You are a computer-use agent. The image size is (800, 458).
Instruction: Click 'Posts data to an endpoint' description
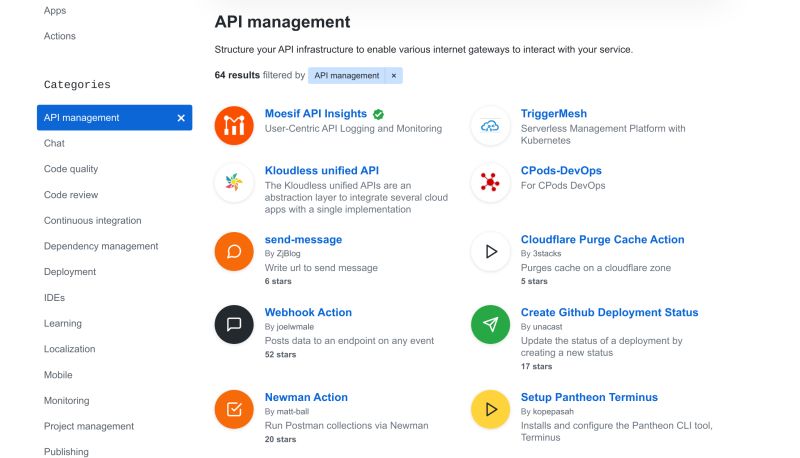[x=349, y=341]
